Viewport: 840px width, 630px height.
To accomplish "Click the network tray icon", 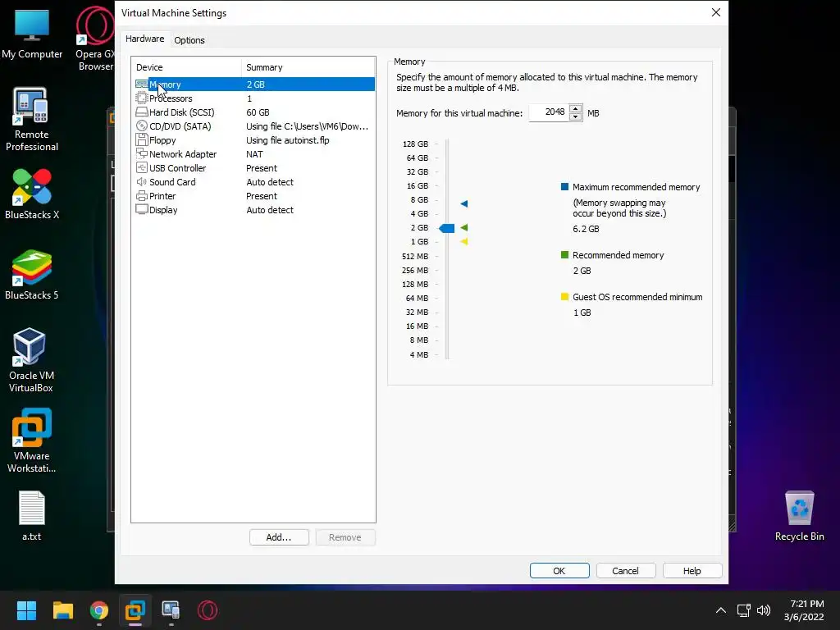I will click(x=743, y=610).
